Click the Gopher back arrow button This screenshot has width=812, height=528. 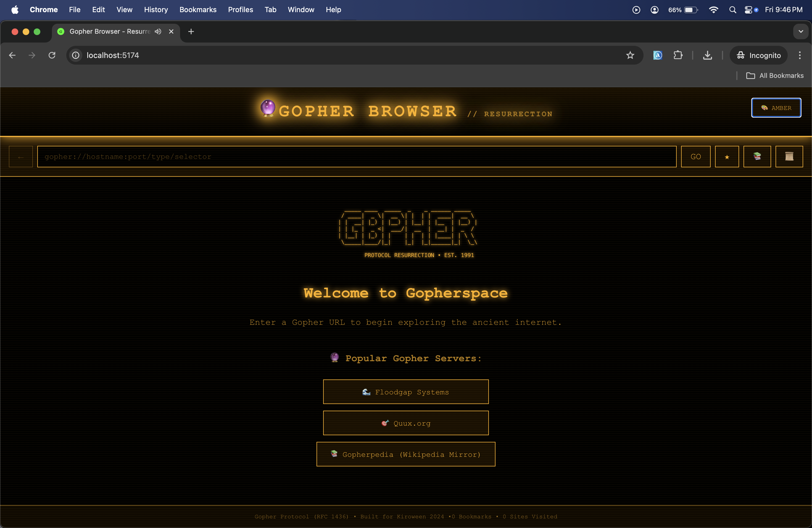click(21, 157)
